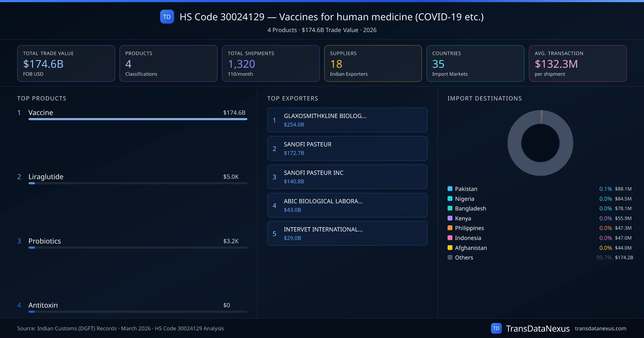Click the Afghanistan legend marker
The width and height of the screenshot is (644, 338).
click(x=450, y=248)
